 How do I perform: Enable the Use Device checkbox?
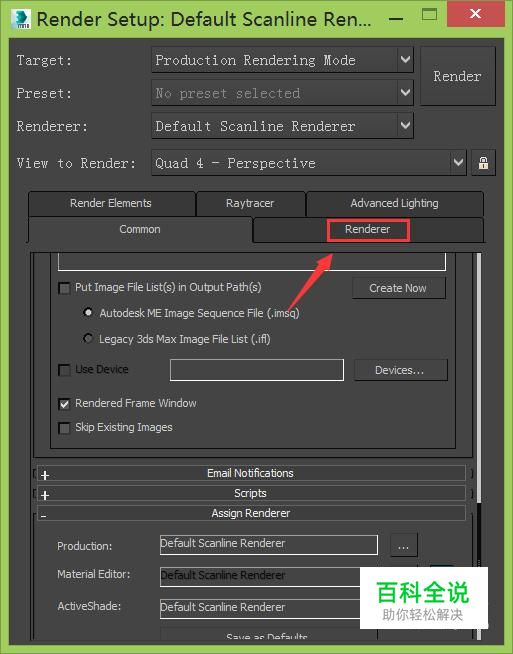point(64,370)
